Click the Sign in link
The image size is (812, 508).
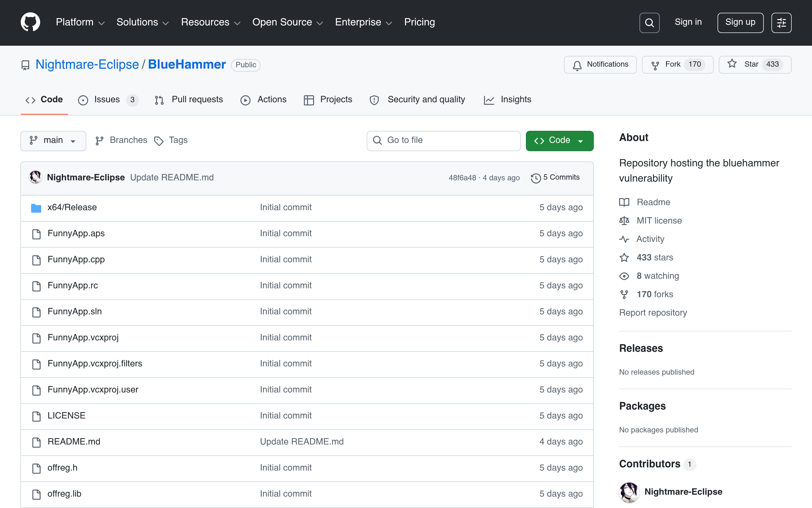[688, 22]
